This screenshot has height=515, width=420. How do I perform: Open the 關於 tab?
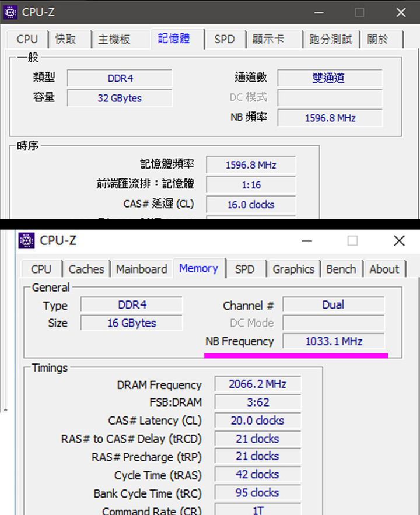tap(377, 40)
